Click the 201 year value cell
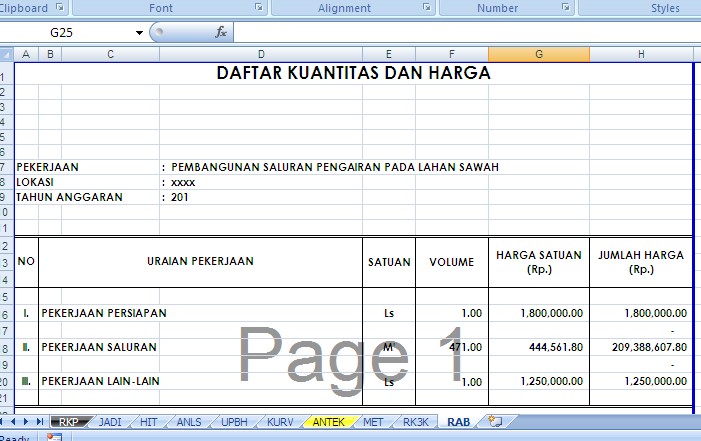701x441 pixels. 179,197
